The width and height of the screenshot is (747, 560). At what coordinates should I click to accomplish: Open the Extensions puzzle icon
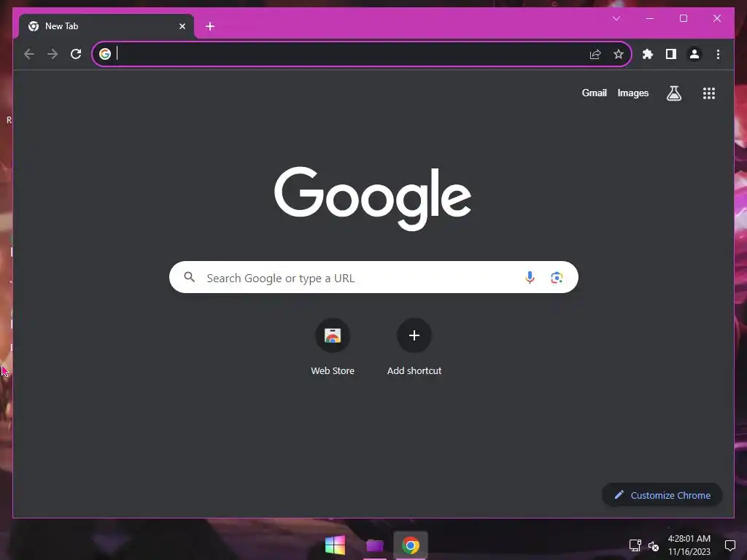click(648, 54)
